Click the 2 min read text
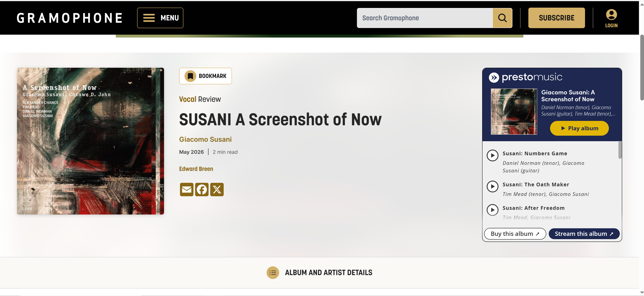The width and height of the screenshot is (644, 296). [225, 152]
